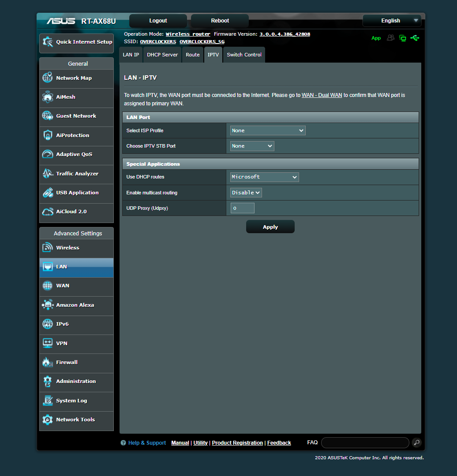This screenshot has width=457, height=476.
Task: Click the Guest Network icon
Action: (48, 116)
